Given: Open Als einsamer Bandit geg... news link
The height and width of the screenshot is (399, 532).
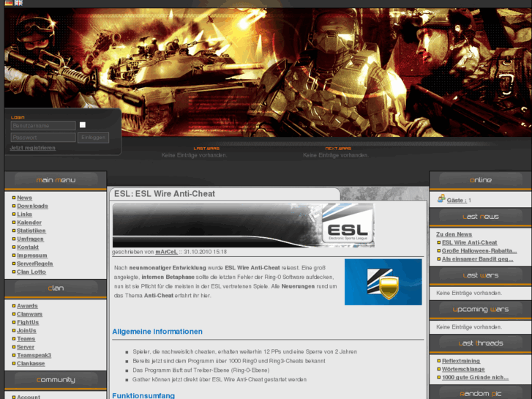Looking at the screenshot, I should pyautogui.click(x=477, y=259).
